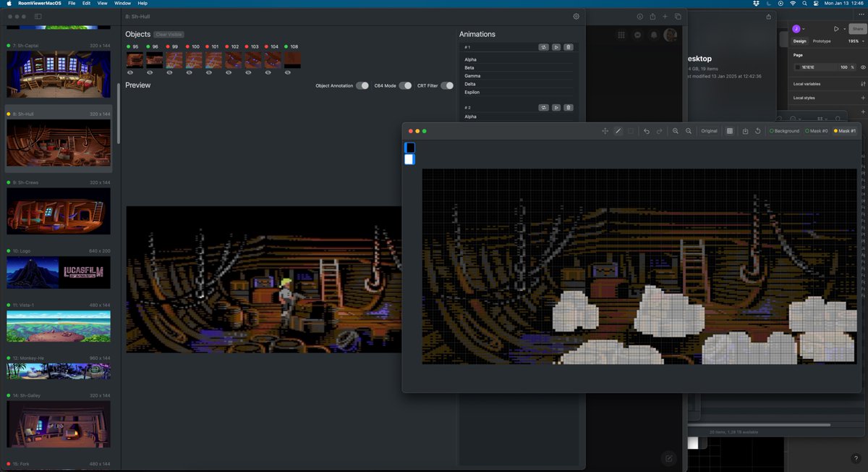The height and width of the screenshot is (472, 868).
Task: Select the 14: Sh-Galley room thumbnail
Action: tap(59, 424)
